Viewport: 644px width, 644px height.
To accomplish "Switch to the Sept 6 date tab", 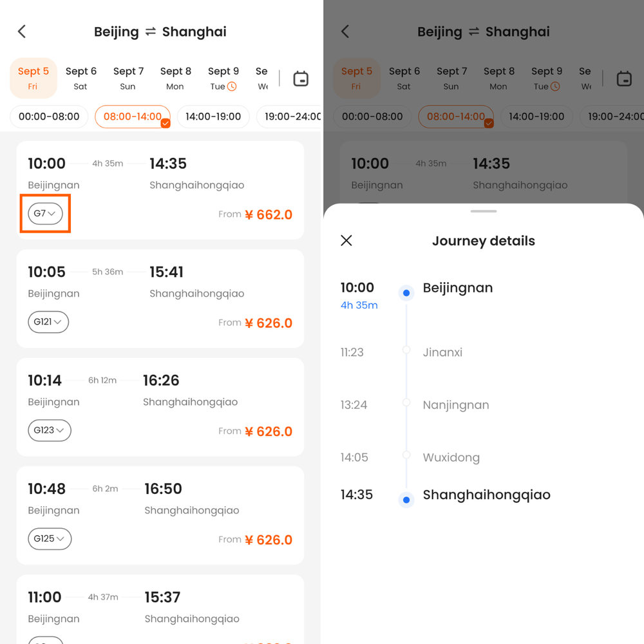I will (80, 77).
